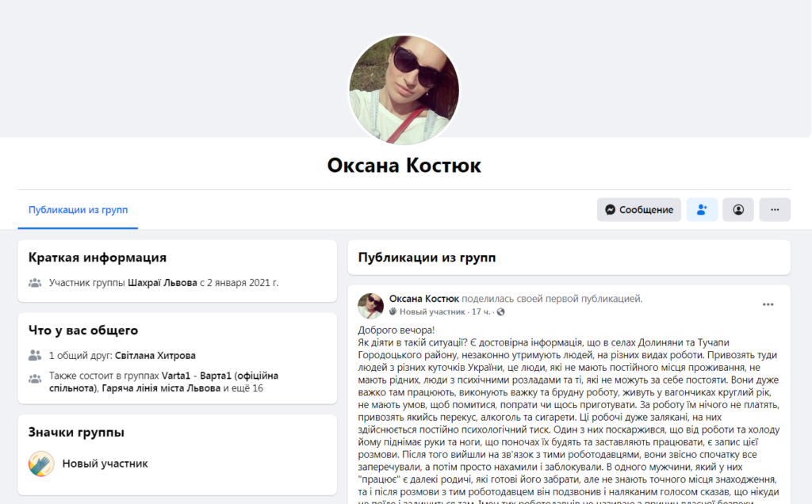Image resolution: width=812 pixels, height=504 pixels.
Task: Click the mutual friend icon beside 1 общий друг
Action: pyautogui.click(x=35, y=355)
